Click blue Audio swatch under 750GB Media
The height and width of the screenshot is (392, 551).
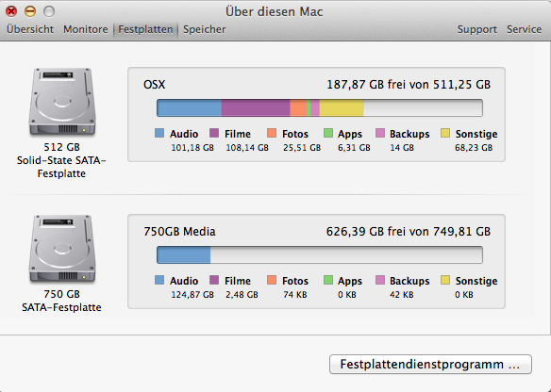click(x=159, y=280)
